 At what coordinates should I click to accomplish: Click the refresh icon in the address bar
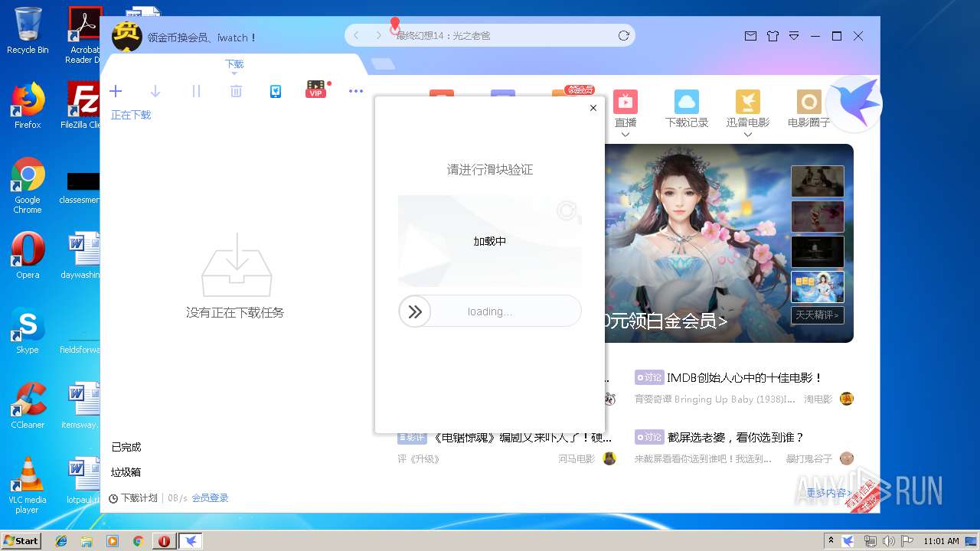(x=624, y=35)
